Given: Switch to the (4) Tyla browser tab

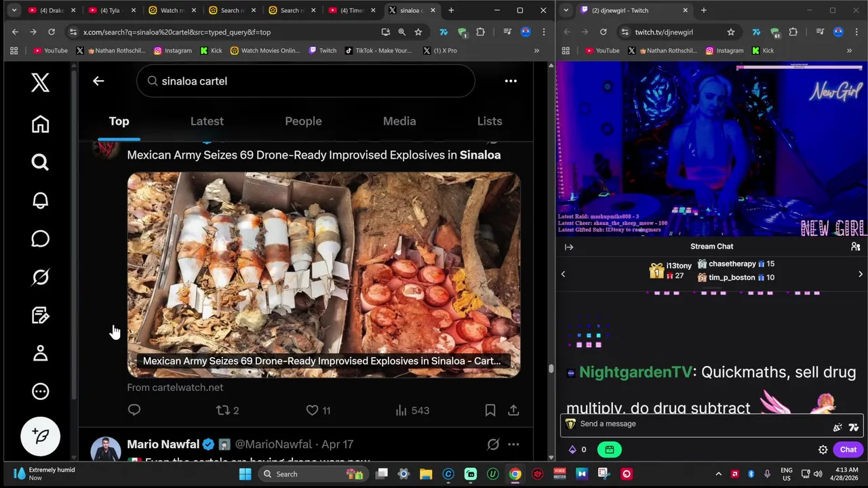Looking at the screenshot, I should [x=111, y=10].
